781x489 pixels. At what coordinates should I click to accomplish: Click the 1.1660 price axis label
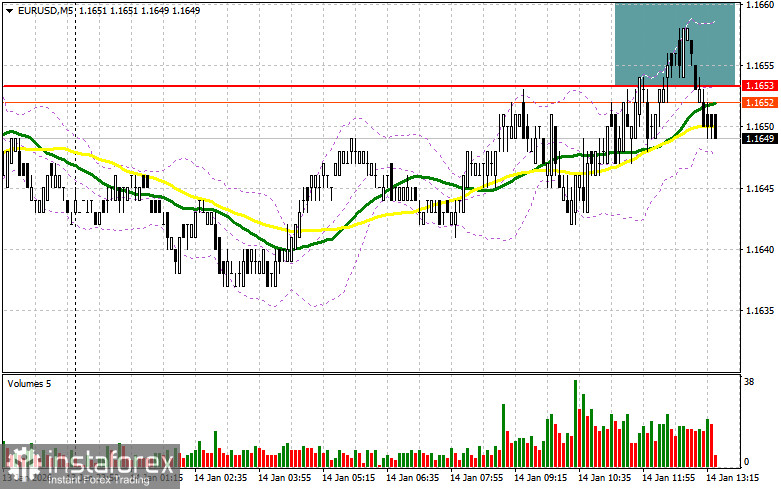pyautogui.click(x=759, y=4)
